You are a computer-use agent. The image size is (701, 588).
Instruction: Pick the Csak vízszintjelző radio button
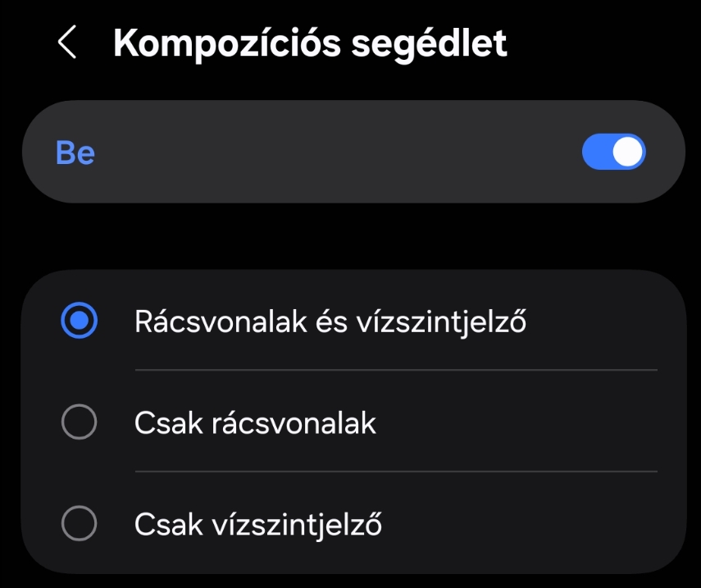[80, 524]
